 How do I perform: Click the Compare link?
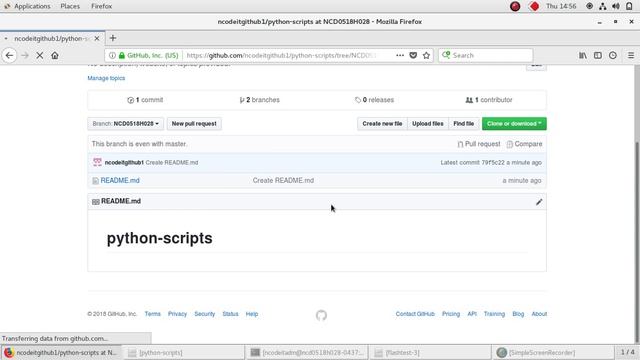coord(524,144)
